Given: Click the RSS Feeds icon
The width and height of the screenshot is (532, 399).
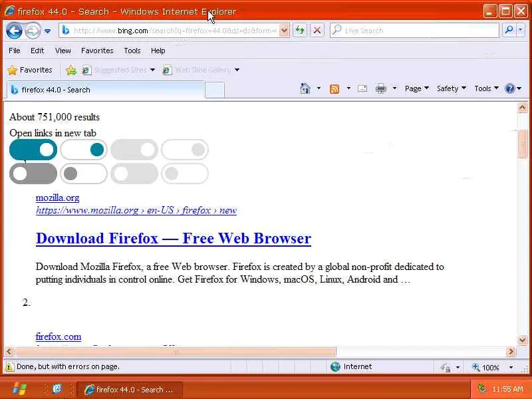Looking at the screenshot, I should click(x=334, y=89).
